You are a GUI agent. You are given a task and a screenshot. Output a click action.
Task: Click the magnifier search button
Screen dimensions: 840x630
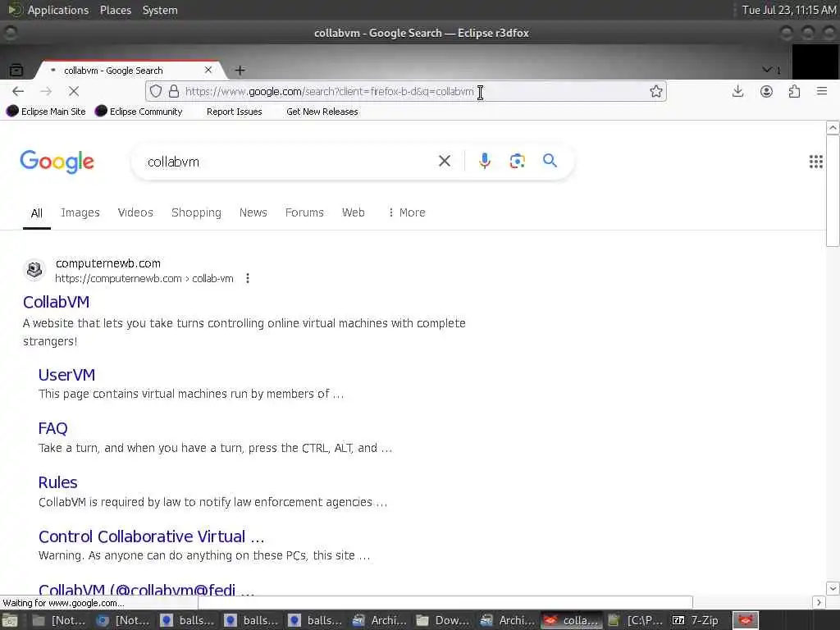pos(550,160)
